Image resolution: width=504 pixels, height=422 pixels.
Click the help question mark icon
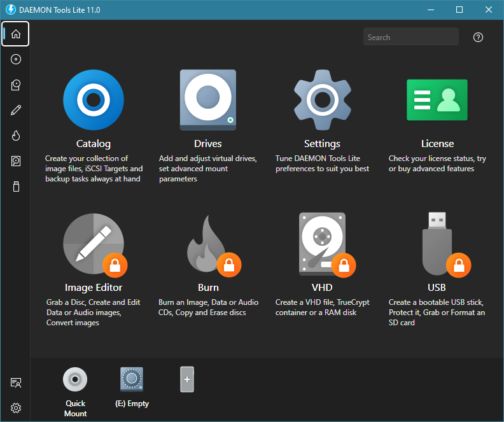(478, 38)
